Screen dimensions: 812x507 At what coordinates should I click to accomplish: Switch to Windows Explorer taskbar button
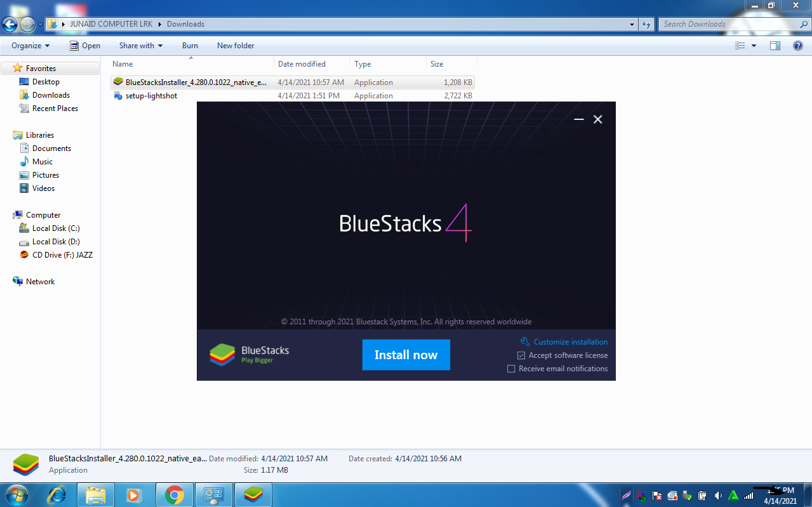point(96,495)
